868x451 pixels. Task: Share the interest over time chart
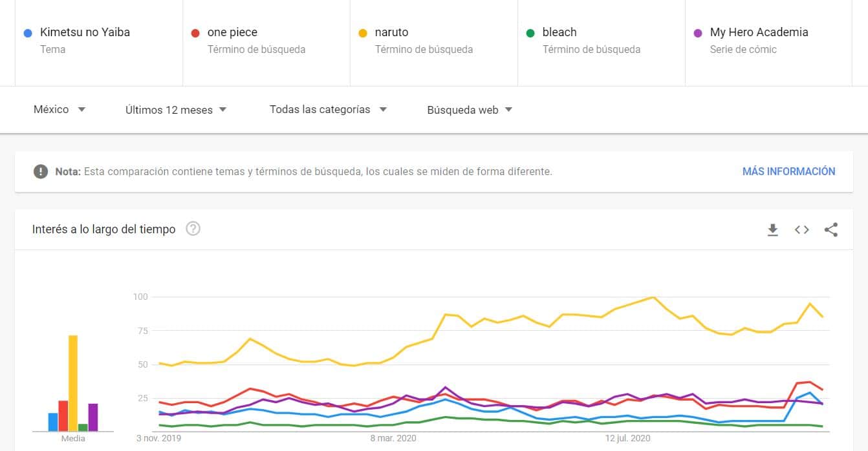831,229
